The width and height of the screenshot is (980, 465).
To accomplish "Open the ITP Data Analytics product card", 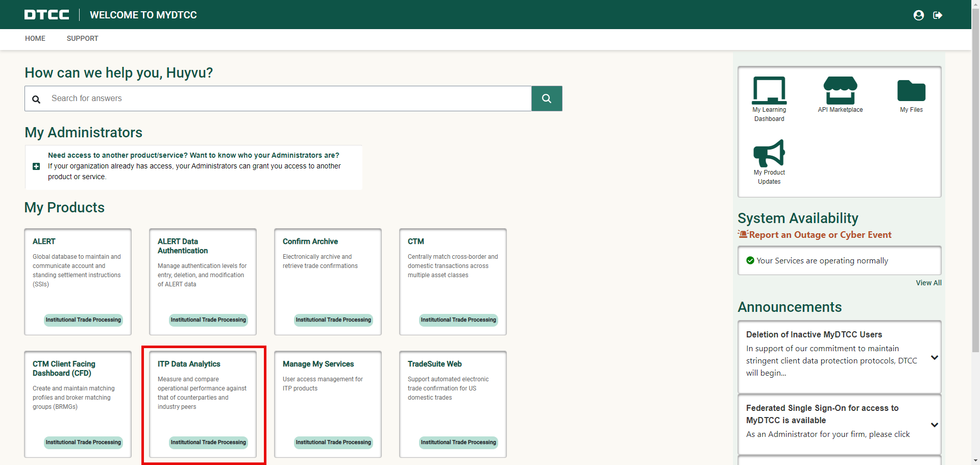I will pyautogui.click(x=203, y=404).
